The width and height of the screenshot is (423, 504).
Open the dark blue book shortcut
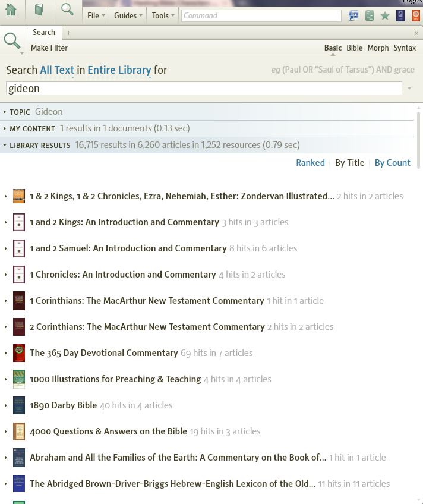pyautogui.click(x=400, y=15)
